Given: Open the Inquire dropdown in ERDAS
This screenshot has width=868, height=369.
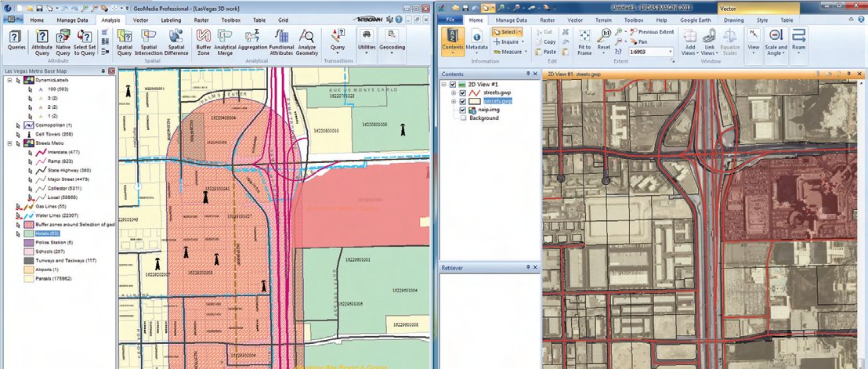Looking at the screenshot, I should pos(523,42).
